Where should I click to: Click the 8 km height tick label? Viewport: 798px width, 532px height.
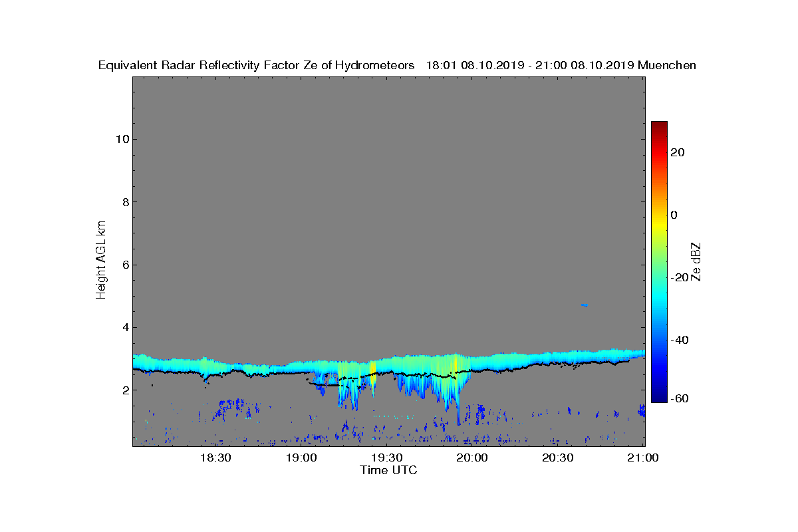coord(124,202)
